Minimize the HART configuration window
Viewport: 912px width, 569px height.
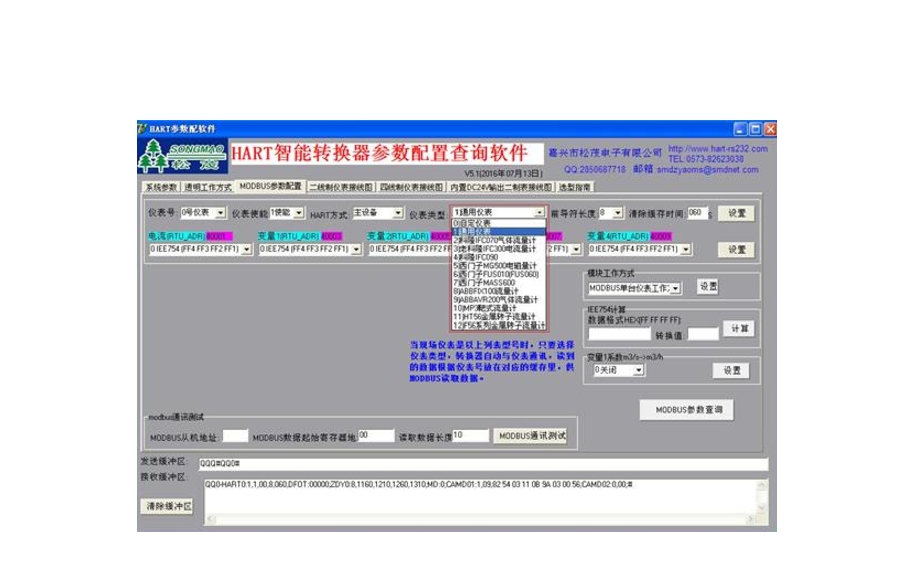[x=740, y=129]
